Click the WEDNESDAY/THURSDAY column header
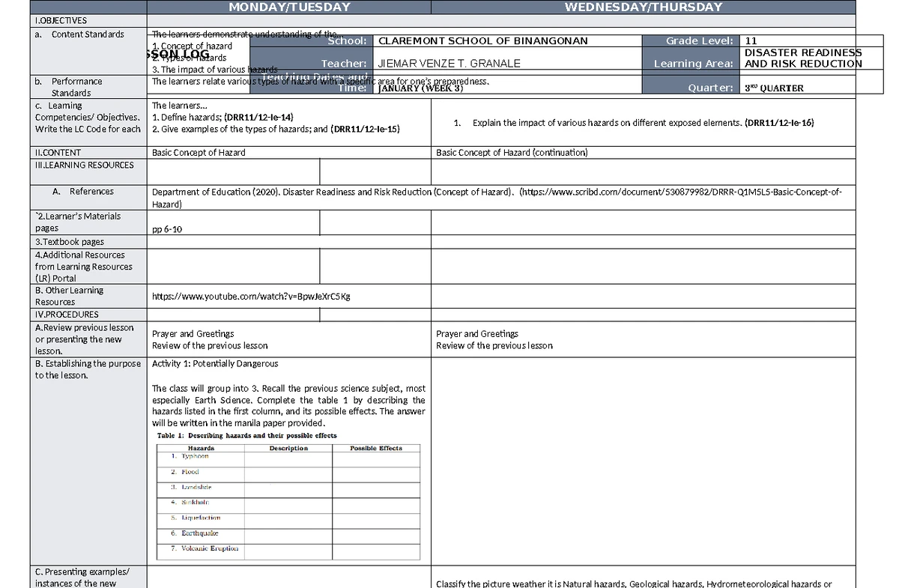Screen dimensions: 899x588 (x=644, y=7)
